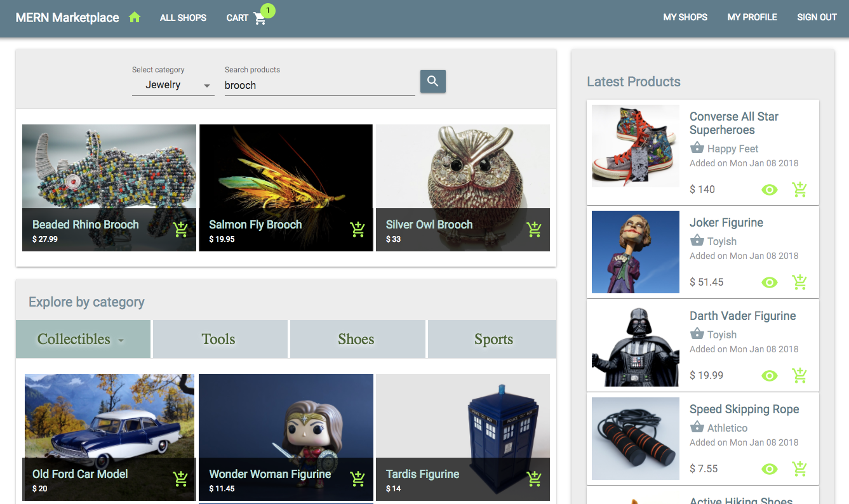
Task: Add Old Ford Car Model to cart
Action: pyautogui.click(x=180, y=479)
